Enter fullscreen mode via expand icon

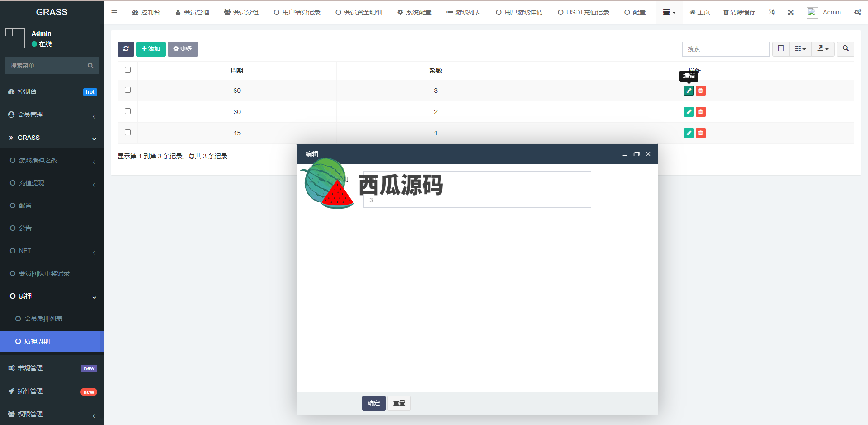pos(791,12)
